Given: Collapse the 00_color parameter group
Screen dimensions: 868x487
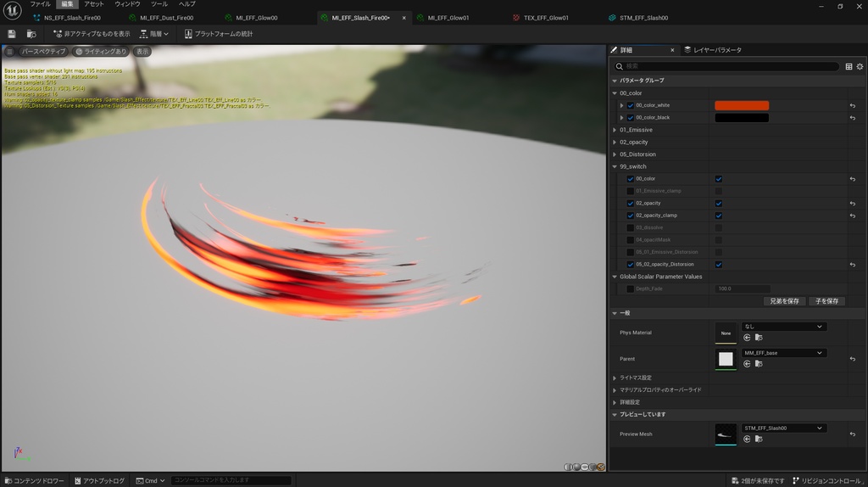Looking at the screenshot, I should coord(615,93).
